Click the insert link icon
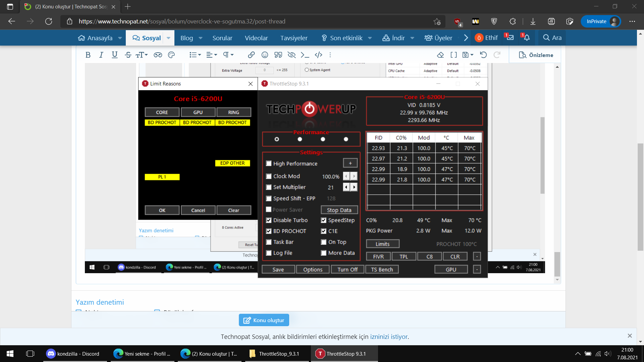The height and width of the screenshot is (362, 644). (251, 55)
